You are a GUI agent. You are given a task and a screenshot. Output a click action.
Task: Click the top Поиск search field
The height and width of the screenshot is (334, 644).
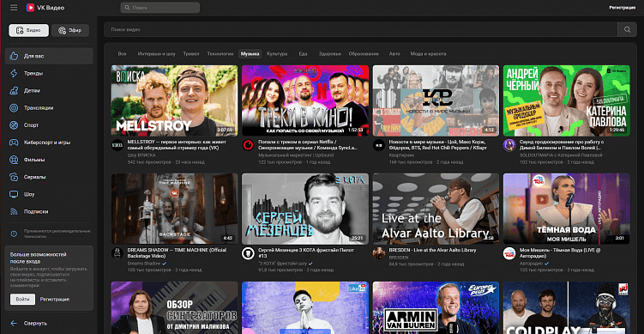(160, 8)
